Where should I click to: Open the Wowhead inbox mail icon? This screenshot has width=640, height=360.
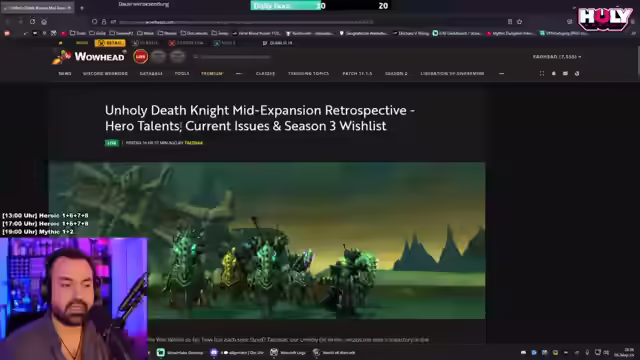(565, 73)
